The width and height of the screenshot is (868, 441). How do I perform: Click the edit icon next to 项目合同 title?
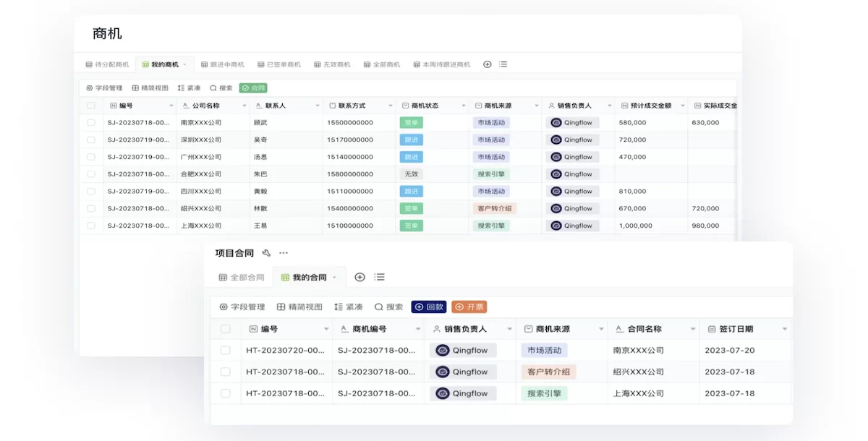click(x=266, y=253)
